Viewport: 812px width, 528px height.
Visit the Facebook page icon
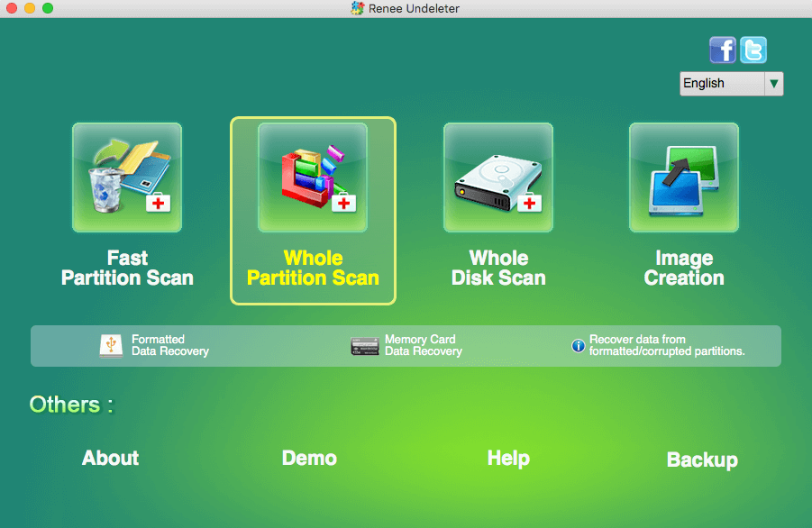pyautogui.click(x=723, y=50)
